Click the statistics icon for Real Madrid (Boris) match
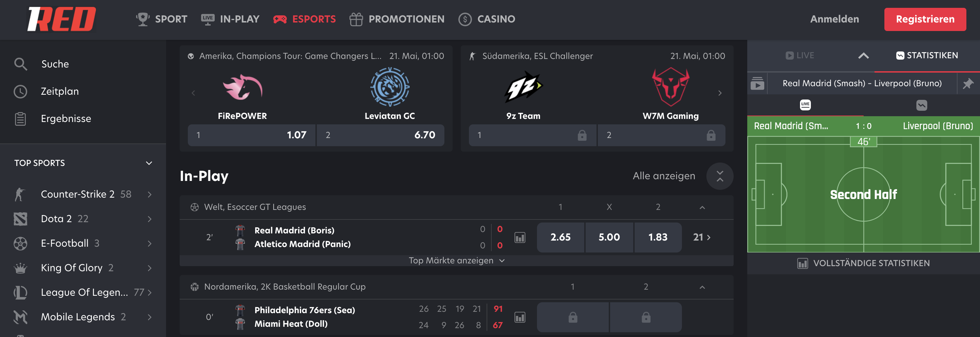 [x=520, y=238]
